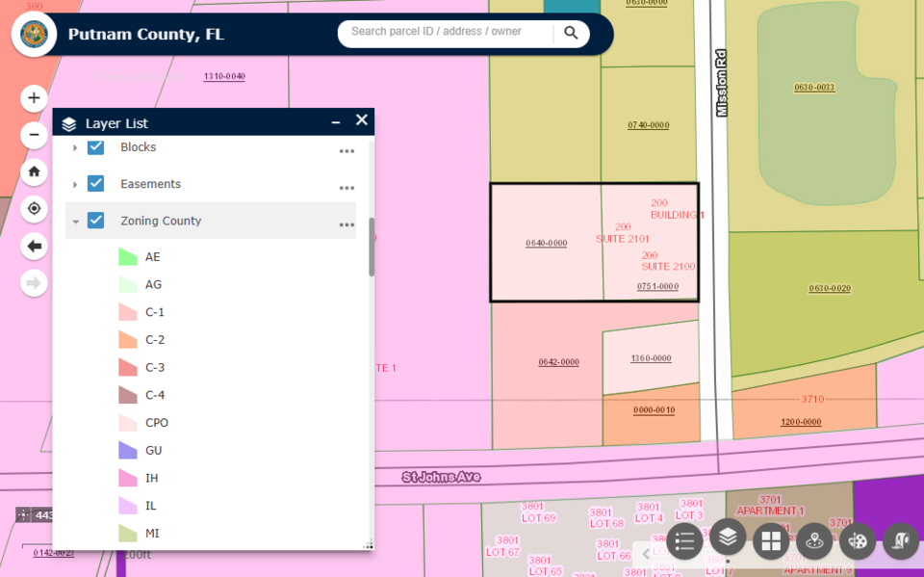This screenshot has height=577, width=924.
Task: Click the my location target button
Action: (x=34, y=209)
